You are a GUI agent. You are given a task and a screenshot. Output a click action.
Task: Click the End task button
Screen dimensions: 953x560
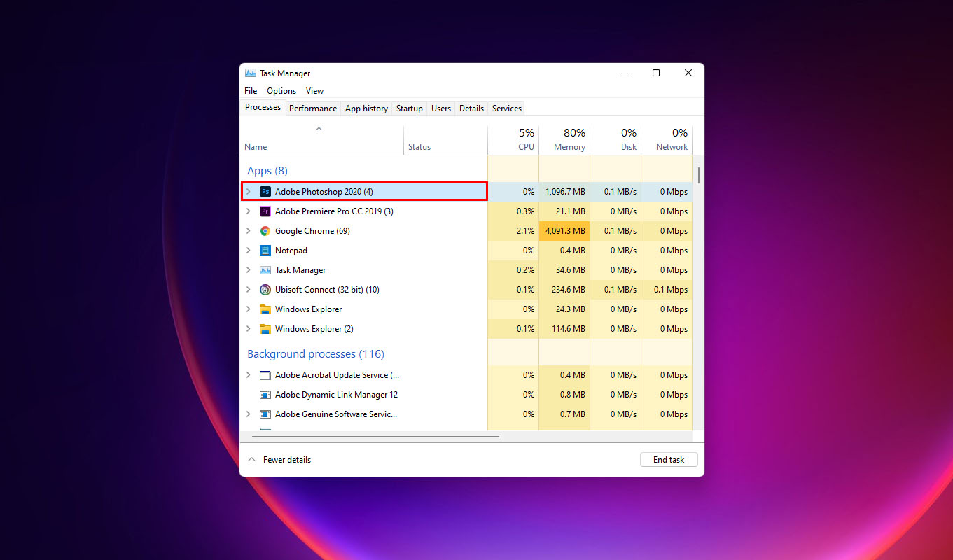(x=669, y=460)
